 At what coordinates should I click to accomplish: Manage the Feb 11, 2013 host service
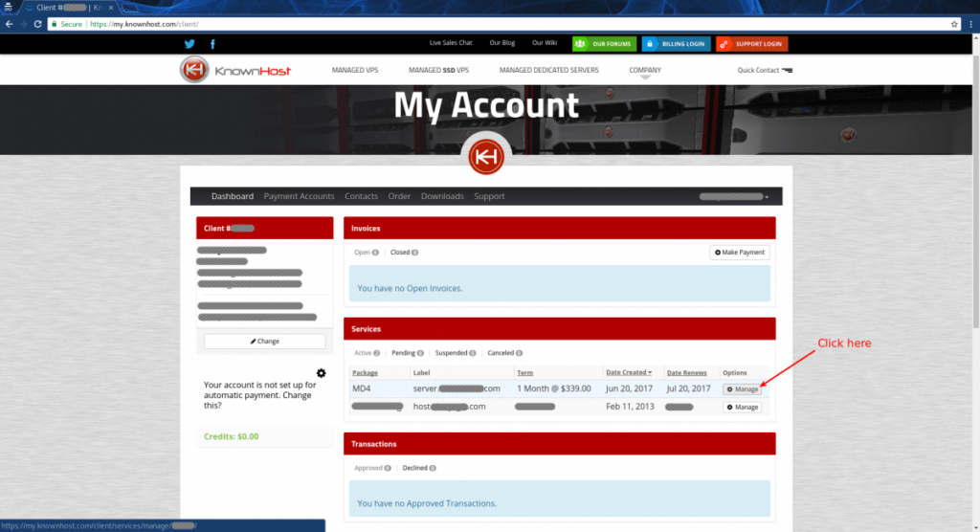click(x=742, y=407)
